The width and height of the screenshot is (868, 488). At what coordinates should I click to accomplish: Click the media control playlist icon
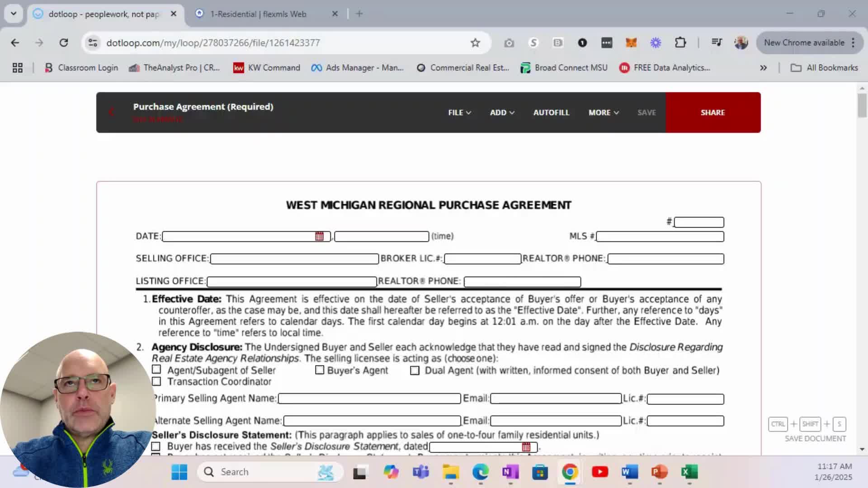point(717,42)
